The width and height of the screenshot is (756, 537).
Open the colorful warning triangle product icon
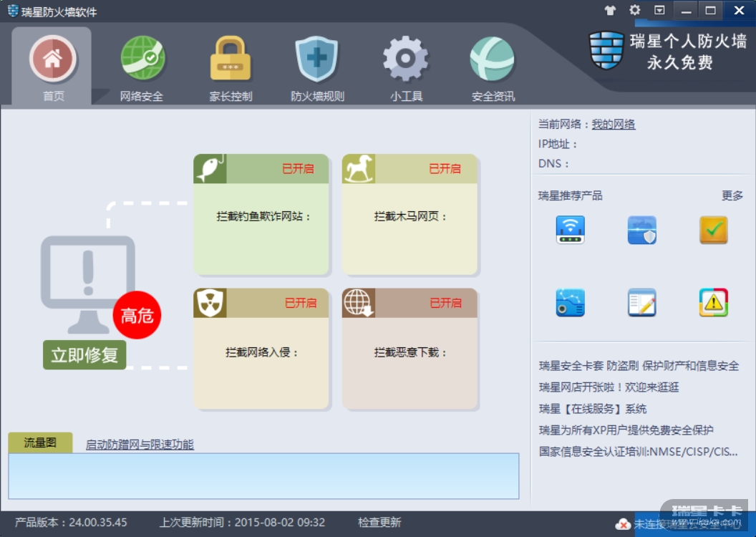714,303
